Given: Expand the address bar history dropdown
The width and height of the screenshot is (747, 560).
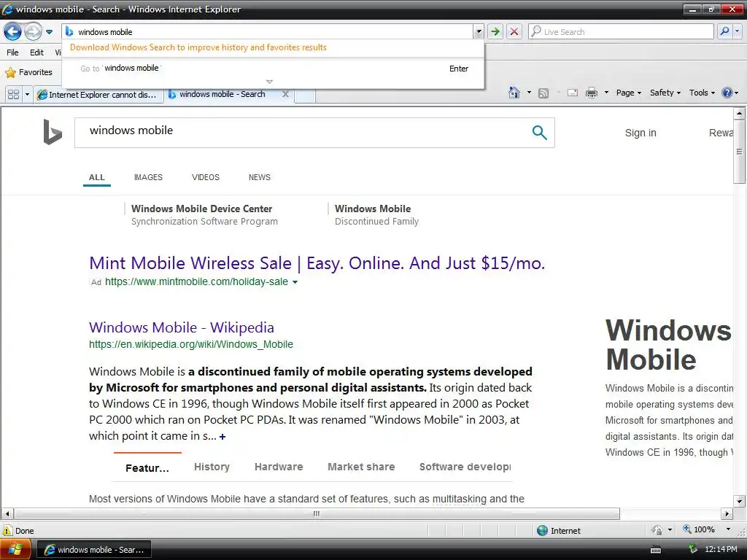Looking at the screenshot, I should [479, 32].
